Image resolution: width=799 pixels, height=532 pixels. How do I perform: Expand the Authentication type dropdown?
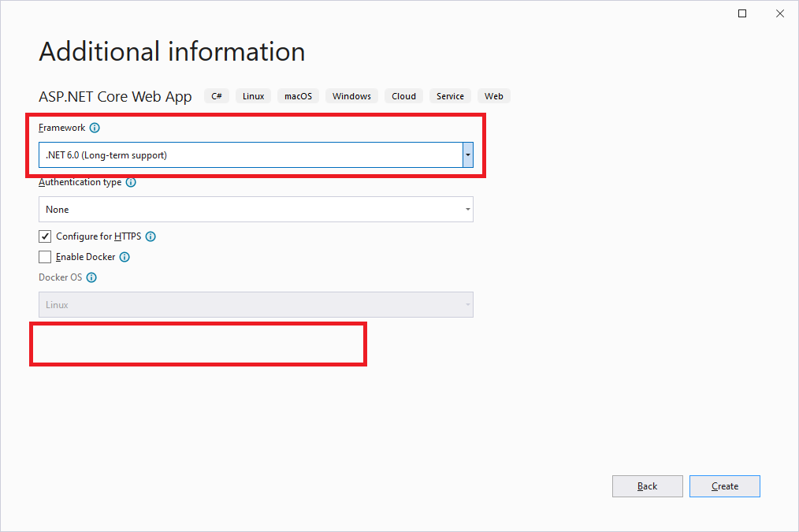(x=467, y=209)
